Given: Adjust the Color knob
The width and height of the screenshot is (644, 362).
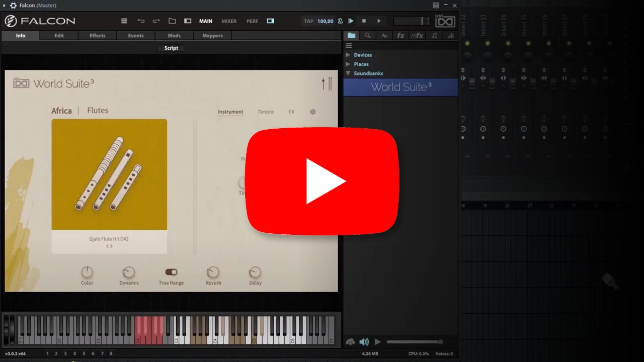Looking at the screenshot, I should pos(87,272).
